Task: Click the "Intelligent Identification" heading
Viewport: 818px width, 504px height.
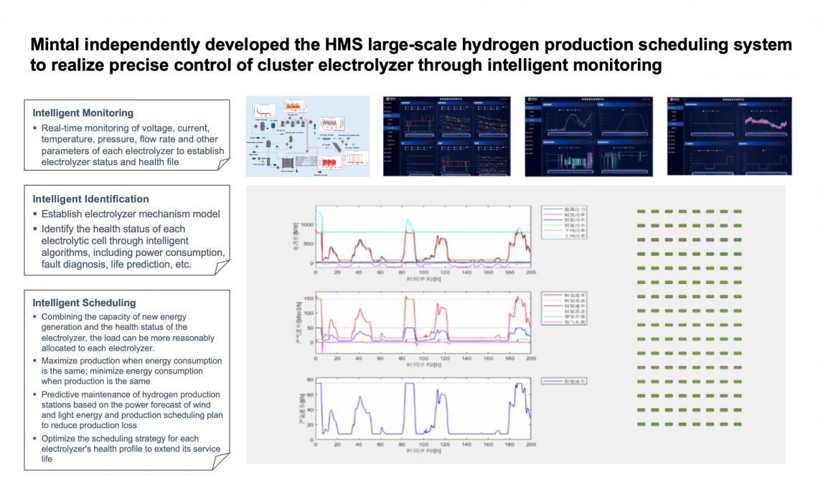Action: [91, 199]
